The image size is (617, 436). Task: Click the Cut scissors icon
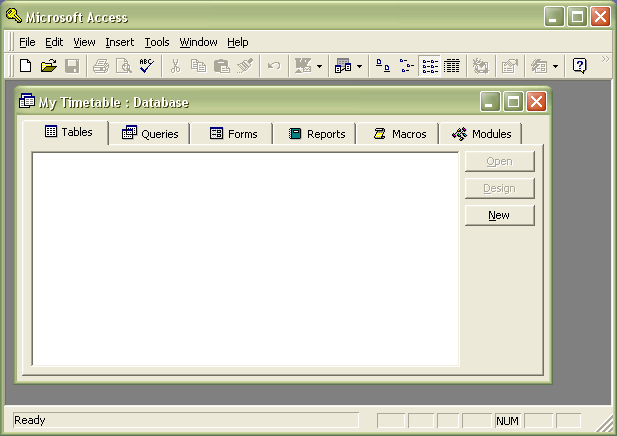[x=175, y=66]
